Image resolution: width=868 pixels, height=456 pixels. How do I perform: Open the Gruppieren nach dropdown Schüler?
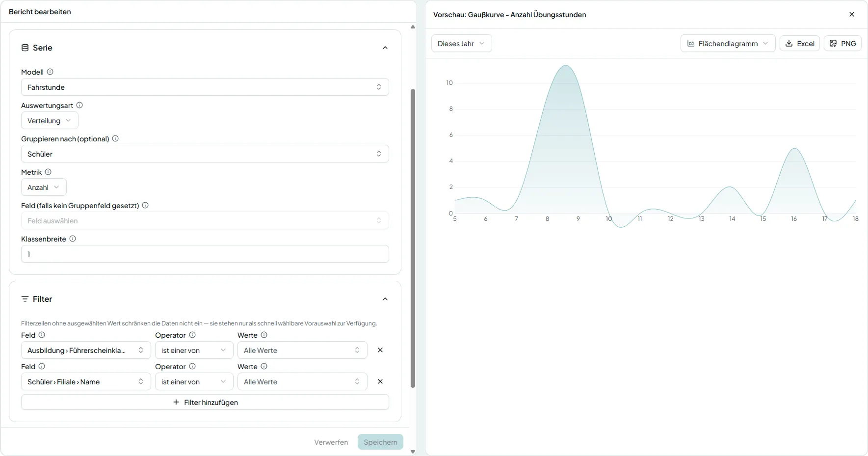pos(205,154)
